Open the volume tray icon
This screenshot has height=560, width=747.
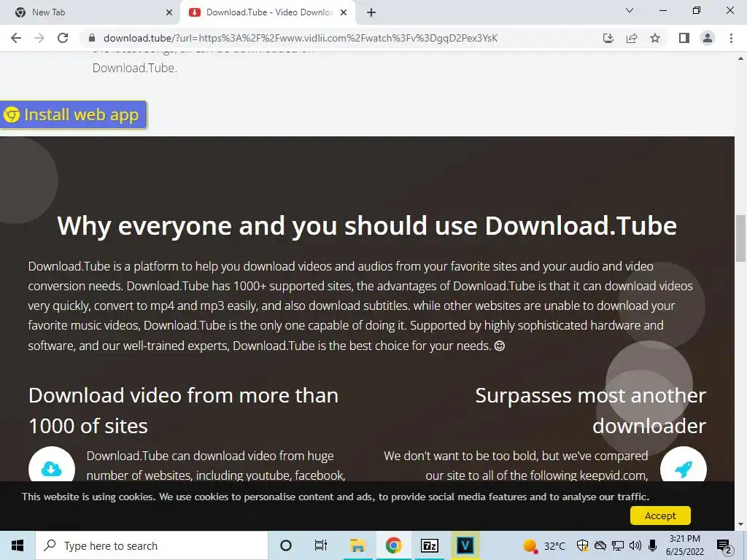click(635, 545)
